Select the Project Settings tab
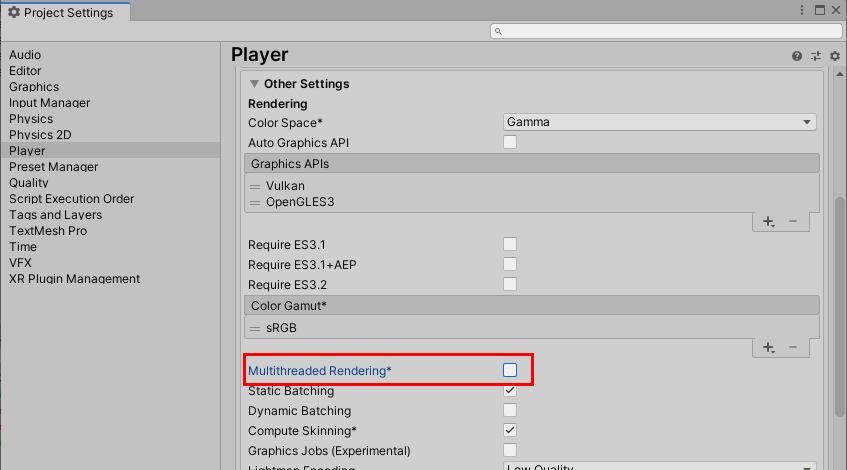Screen dimensions: 847x470 (65, 12)
